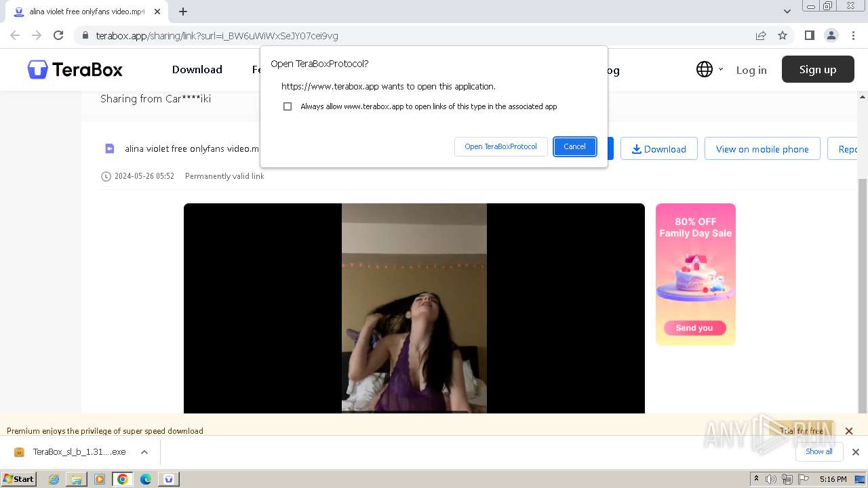Click the network tray icon

(787, 479)
